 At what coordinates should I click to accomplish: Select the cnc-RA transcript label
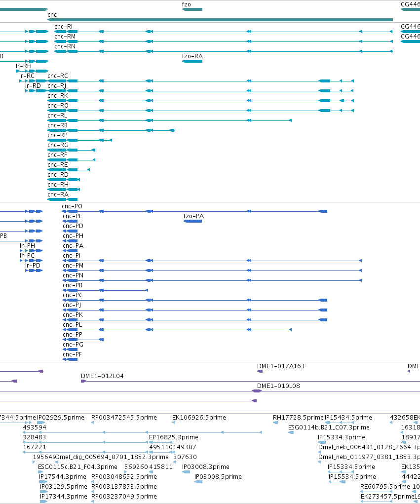coord(58,194)
